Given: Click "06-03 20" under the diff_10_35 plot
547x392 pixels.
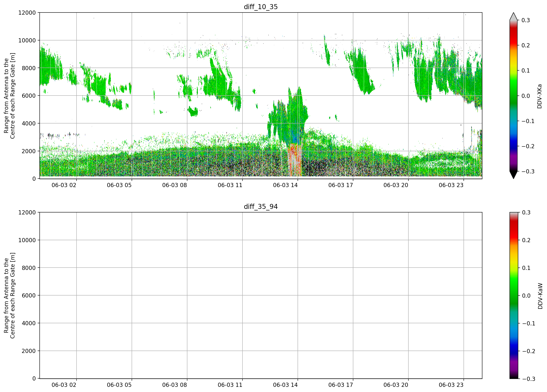Looking at the screenshot, I should (396, 185).
